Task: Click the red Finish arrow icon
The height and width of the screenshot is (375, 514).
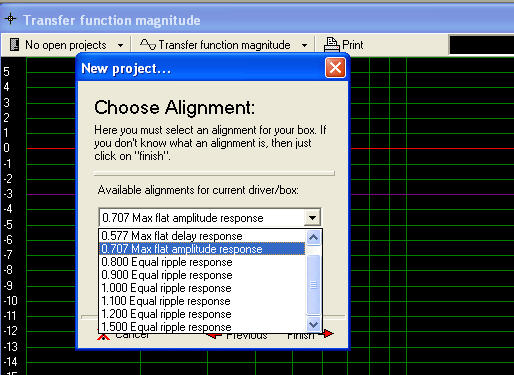Action: point(328,333)
